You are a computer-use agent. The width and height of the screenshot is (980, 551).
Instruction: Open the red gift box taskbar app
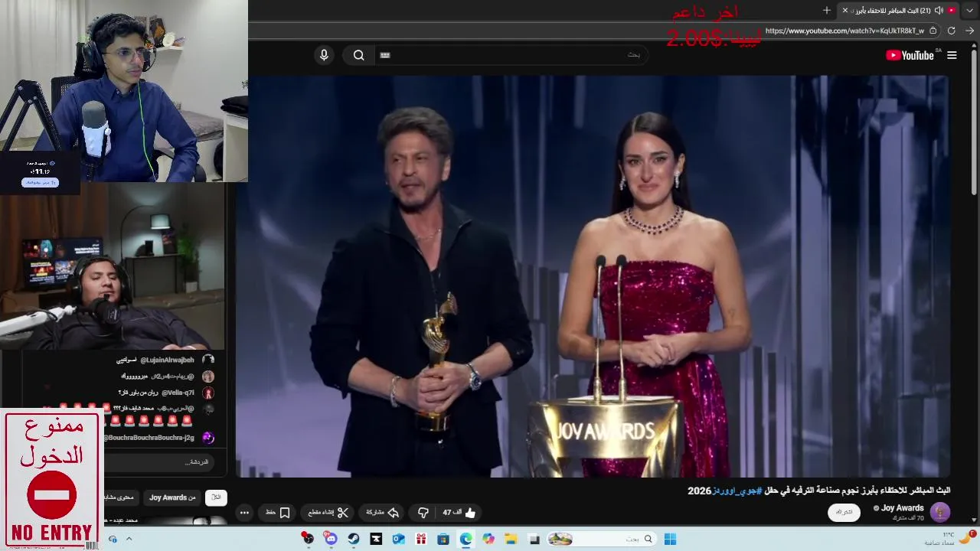pos(420,540)
